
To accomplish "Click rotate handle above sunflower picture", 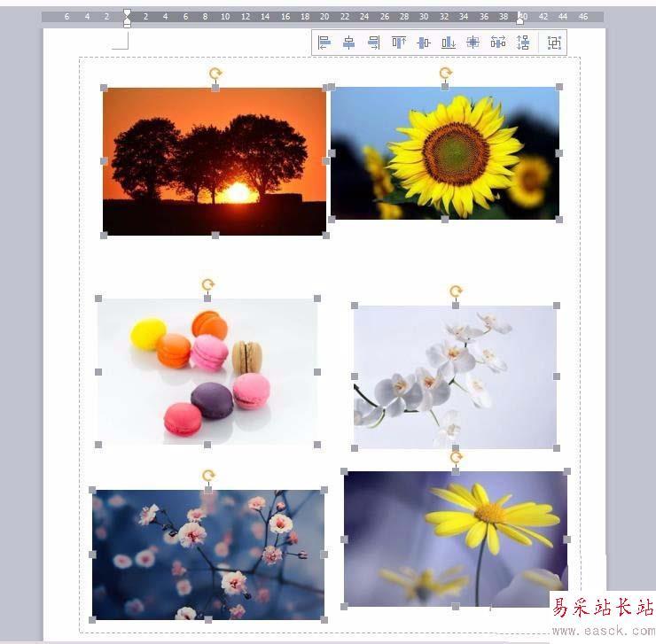I will click(446, 74).
